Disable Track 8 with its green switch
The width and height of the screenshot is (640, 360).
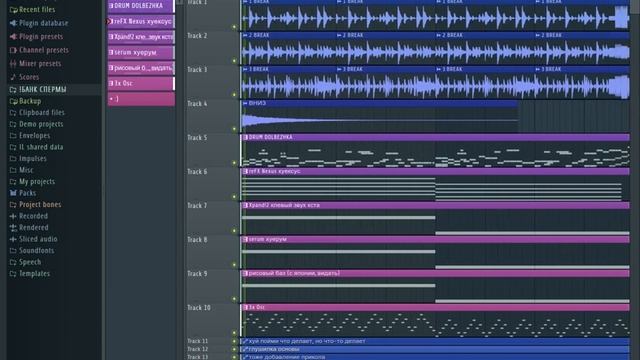coord(234,264)
